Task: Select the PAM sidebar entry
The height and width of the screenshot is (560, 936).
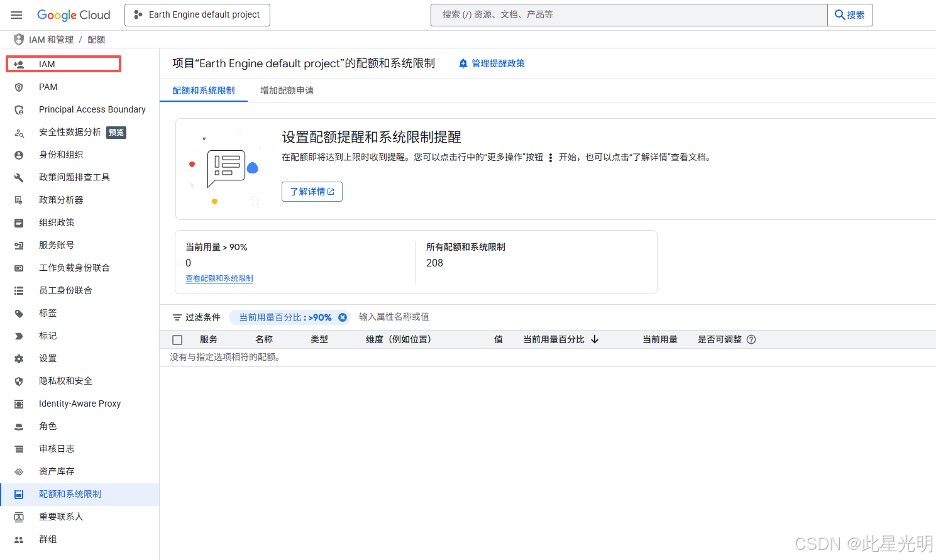Action: 48,87
